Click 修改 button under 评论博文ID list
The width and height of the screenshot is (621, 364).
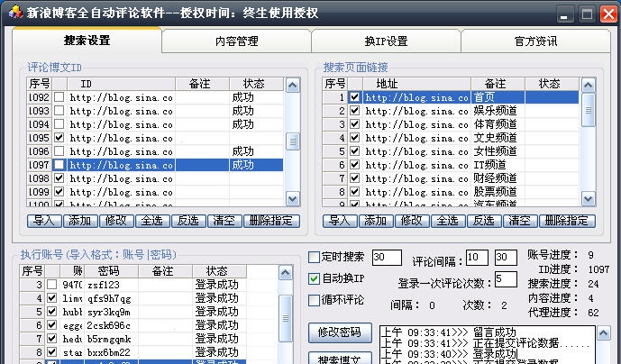tap(116, 221)
